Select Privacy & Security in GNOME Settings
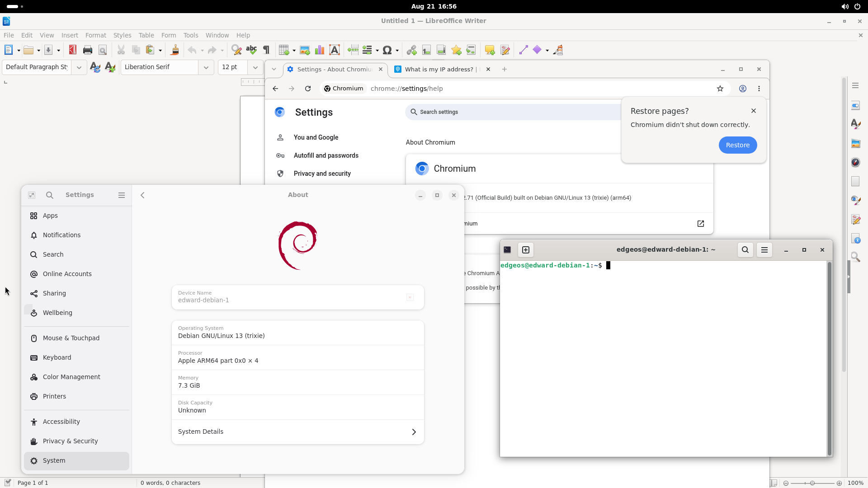The width and height of the screenshot is (868, 488). click(x=76, y=441)
